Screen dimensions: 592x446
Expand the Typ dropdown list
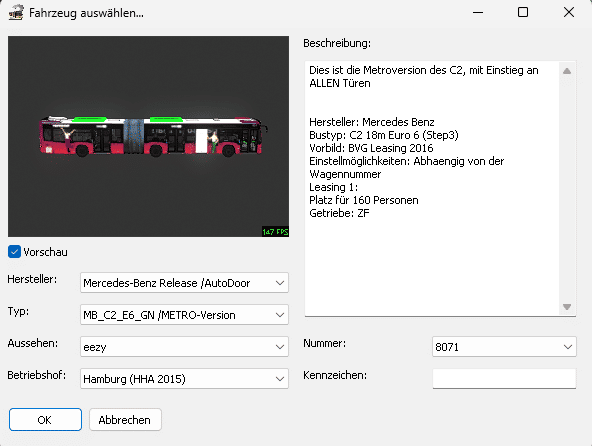tap(280, 315)
